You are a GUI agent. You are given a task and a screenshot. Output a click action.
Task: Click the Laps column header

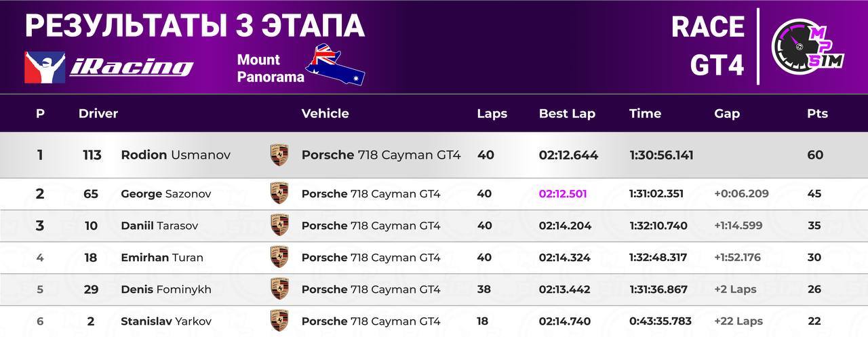(492, 114)
